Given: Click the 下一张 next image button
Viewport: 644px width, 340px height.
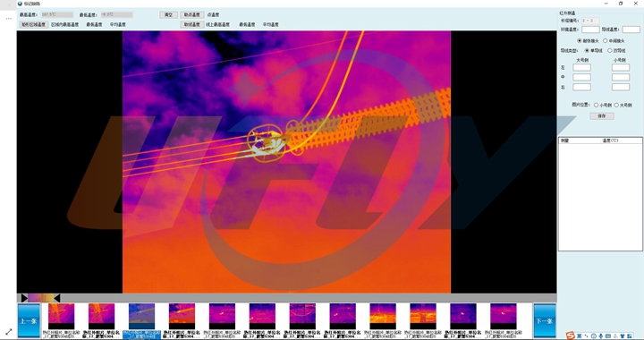Looking at the screenshot, I should [545, 320].
